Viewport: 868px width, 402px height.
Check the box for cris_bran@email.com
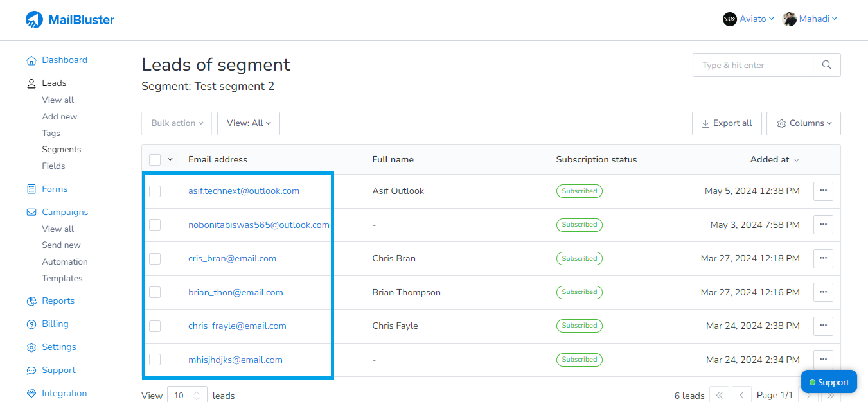(155, 259)
